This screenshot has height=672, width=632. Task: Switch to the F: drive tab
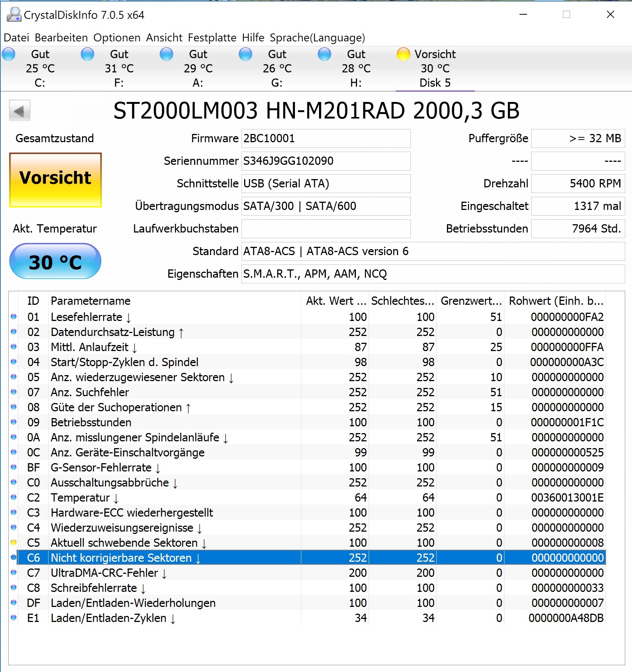[x=119, y=68]
